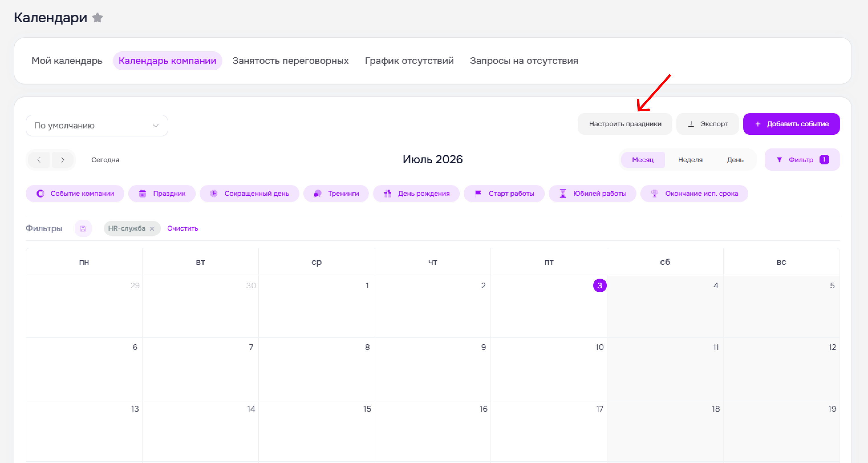Go to previous month with left arrow
The width and height of the screenshot is (868, 463).
(x=39, y=160)
